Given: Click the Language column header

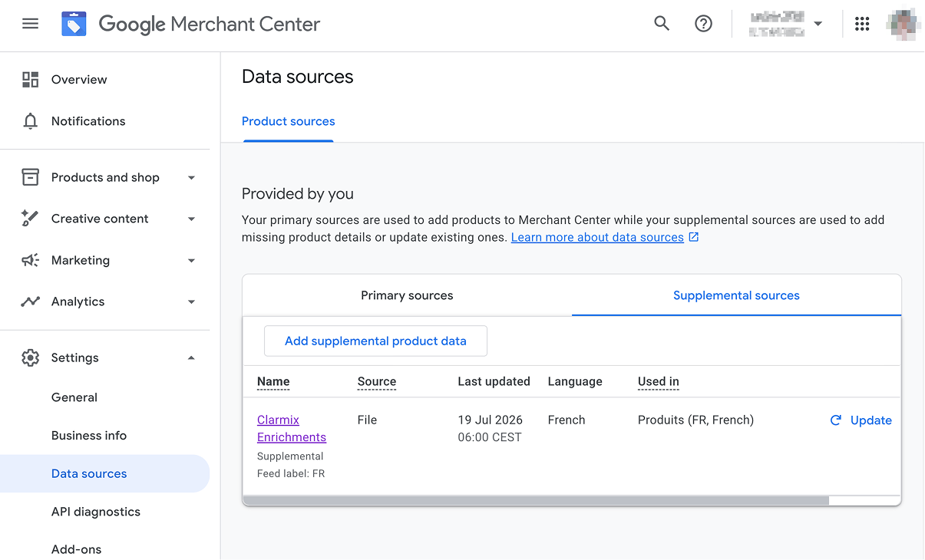Looking at the screenshot, I should coord(575,381).
